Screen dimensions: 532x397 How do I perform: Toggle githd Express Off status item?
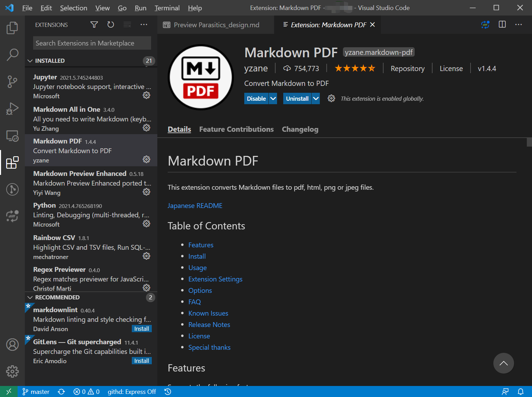coord(132,391)
